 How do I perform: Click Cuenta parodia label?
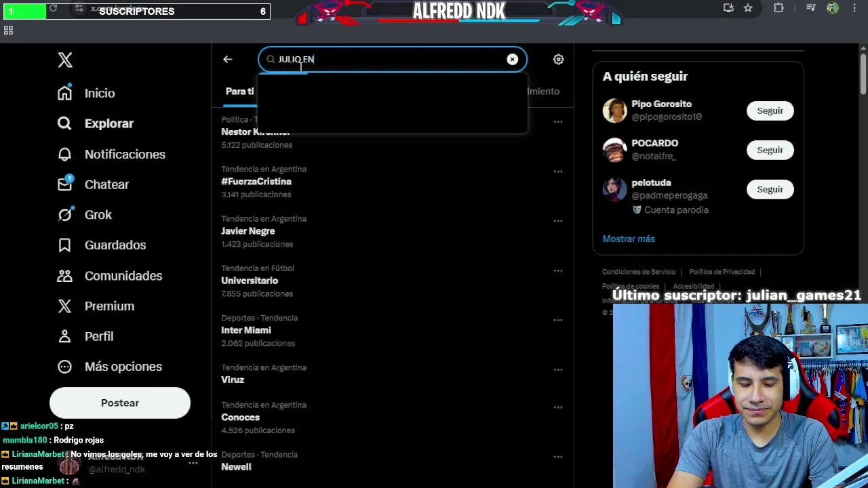[x=670, y=209]
